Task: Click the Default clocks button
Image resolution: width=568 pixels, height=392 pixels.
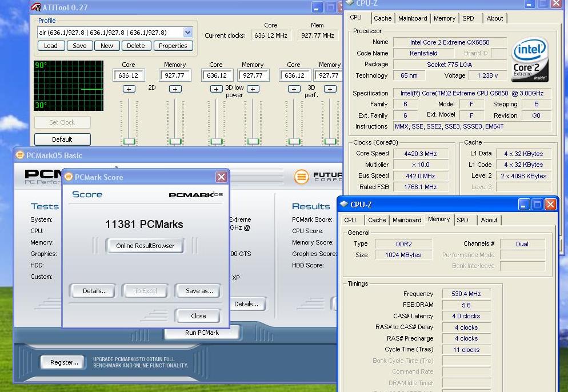Action: [x=62, y=139]
